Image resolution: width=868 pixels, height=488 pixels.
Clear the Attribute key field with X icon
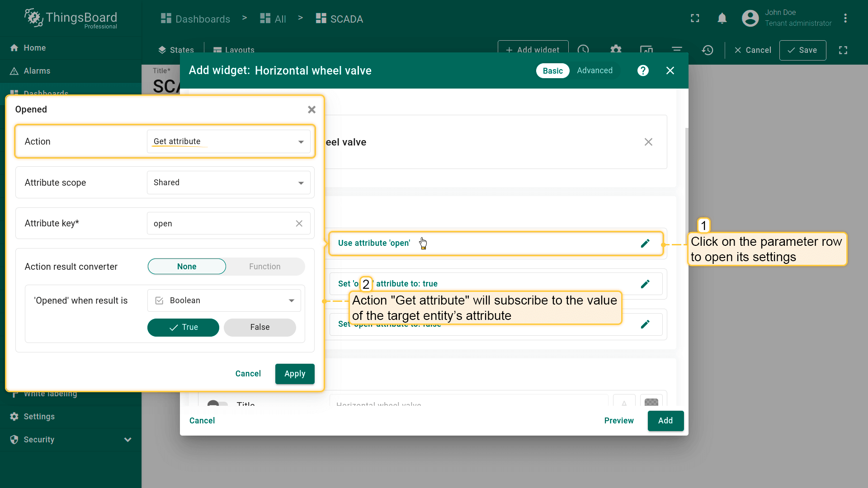pos(299,224)
